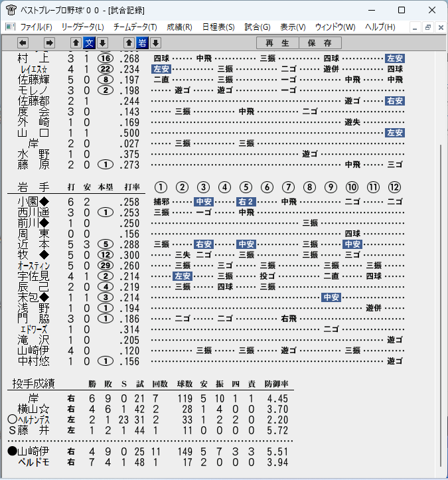The width and height of the screenshot is (448, 480).
Task: Close the inner 試合記録 document window
Action: point(441,27)
